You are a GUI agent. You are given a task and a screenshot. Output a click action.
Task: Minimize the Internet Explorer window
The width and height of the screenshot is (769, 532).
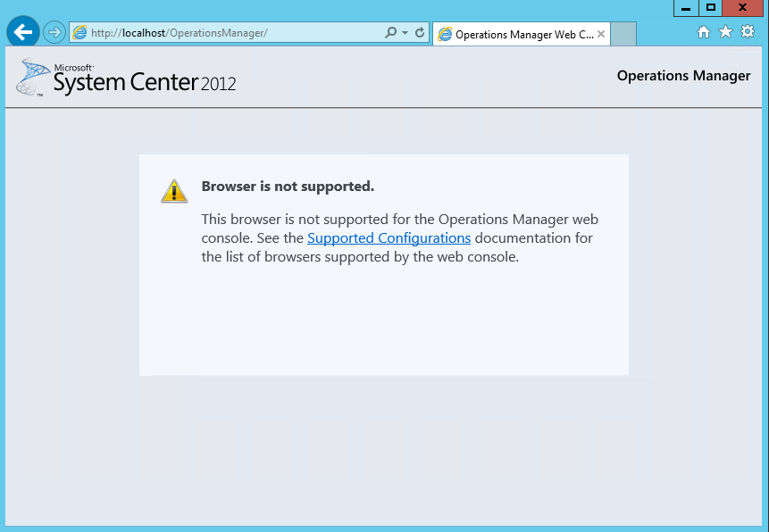pos(686,8)
